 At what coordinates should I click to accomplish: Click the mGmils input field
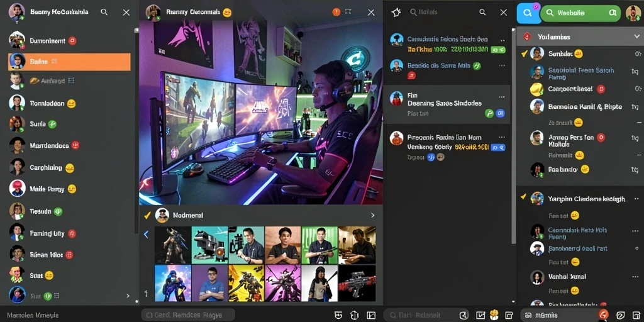pos(565,315)
